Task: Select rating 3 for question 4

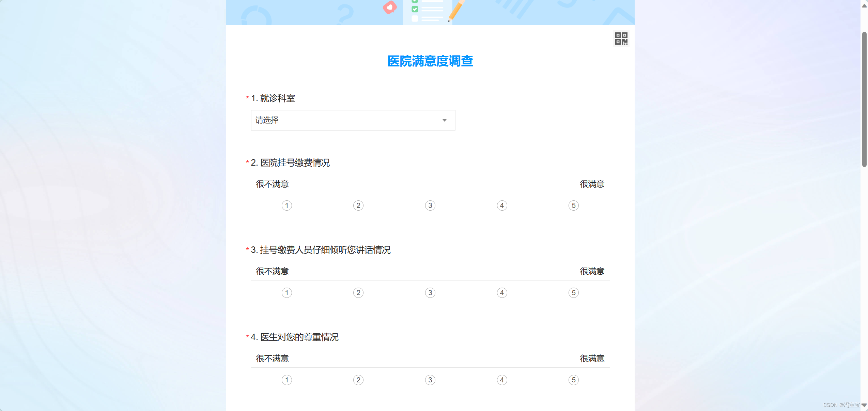Action: click(430, 380)
